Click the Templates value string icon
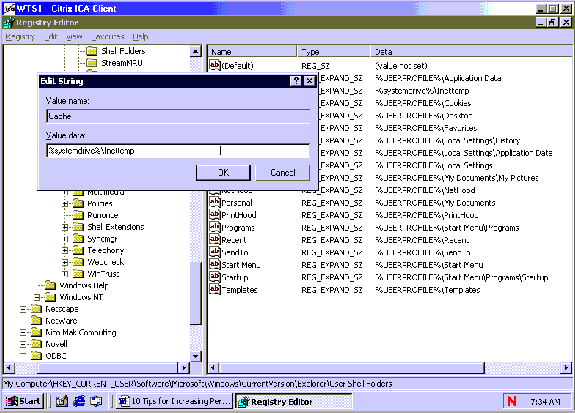This screenshot has height=413, width=575. tap(215, 289)
